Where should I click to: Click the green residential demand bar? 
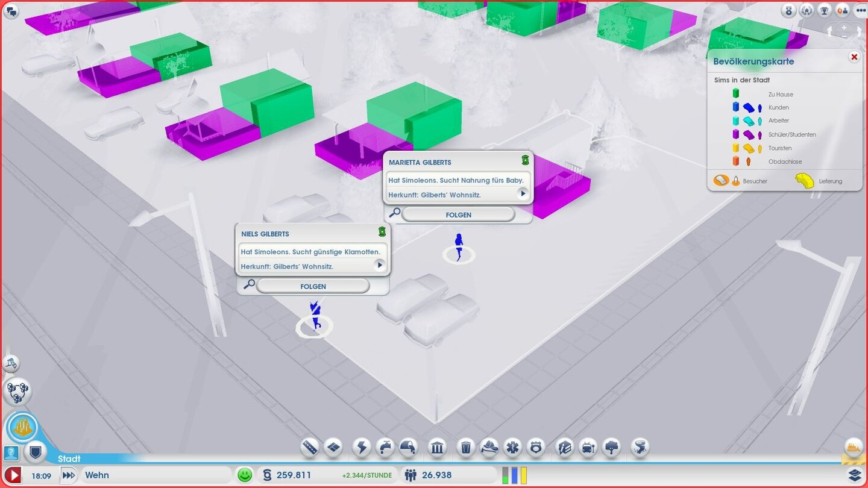(505, 475)
